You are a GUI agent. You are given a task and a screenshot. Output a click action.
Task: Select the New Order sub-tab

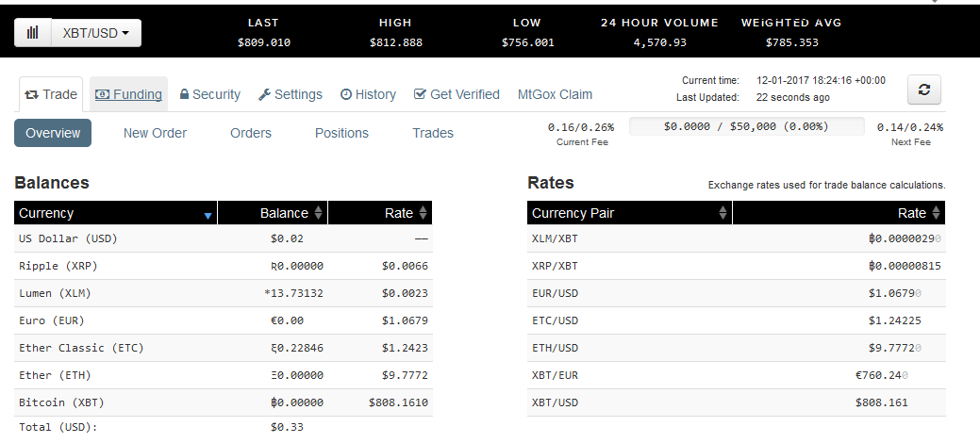(155, 133)
